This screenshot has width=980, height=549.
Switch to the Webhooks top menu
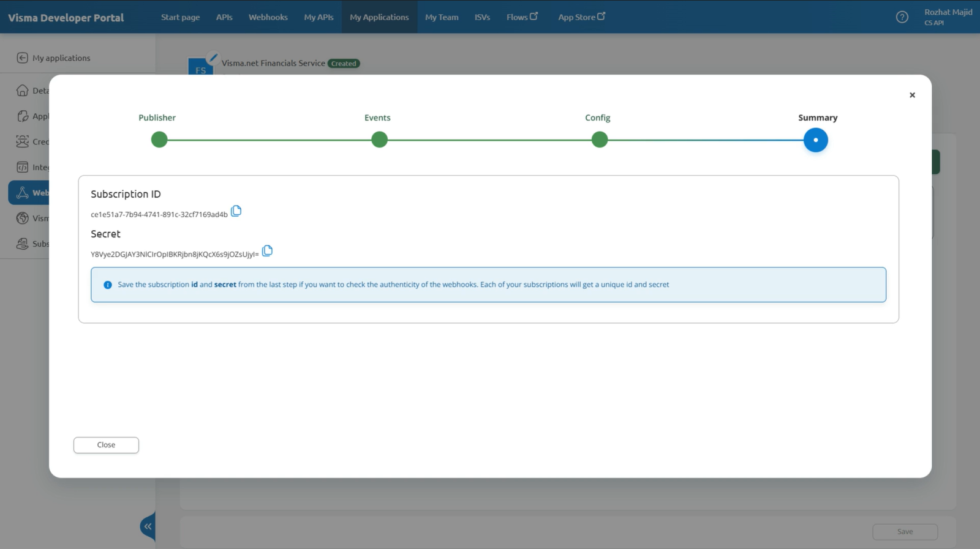(268, 17)
